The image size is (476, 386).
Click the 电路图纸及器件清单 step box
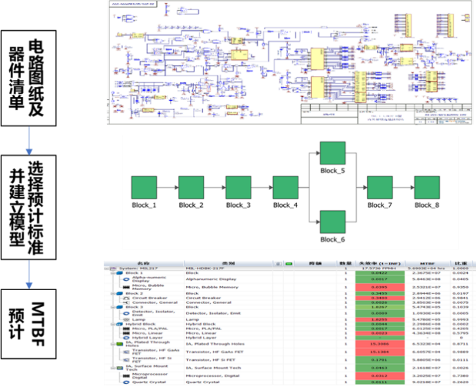click(x=29, y=78)
